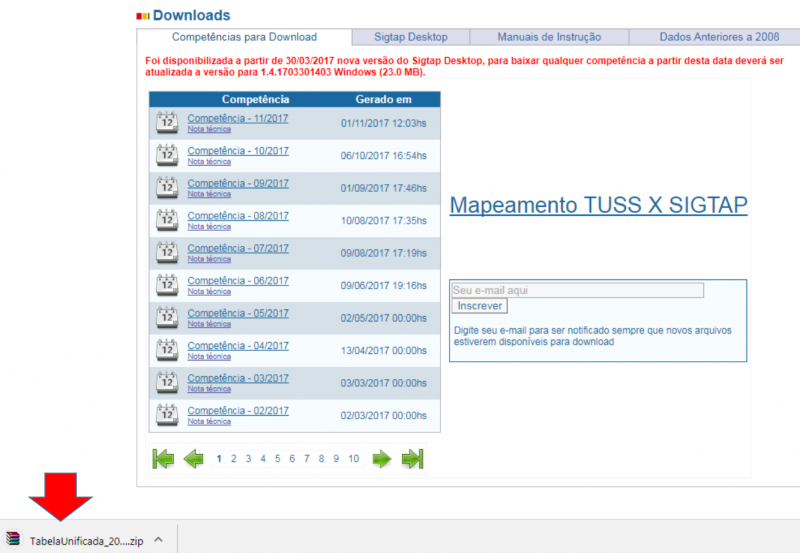Download Competência - 09/2017
The image size is (800, 553).
(x=238, y=183)
